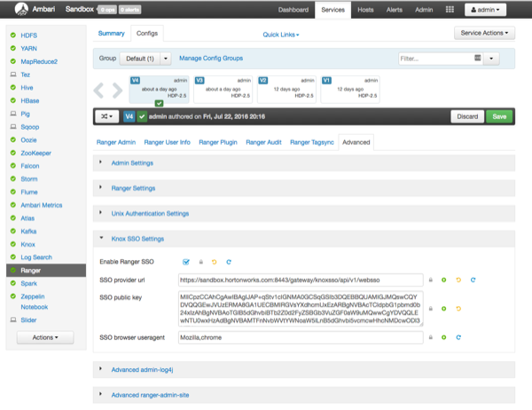This screenshot has height=410, width=532.
Task: Click SSO provider url text field
Action: 301,280
